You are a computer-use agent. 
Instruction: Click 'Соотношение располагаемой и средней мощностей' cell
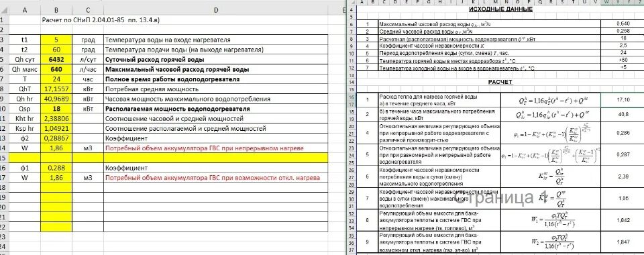(x=215, y=129)
